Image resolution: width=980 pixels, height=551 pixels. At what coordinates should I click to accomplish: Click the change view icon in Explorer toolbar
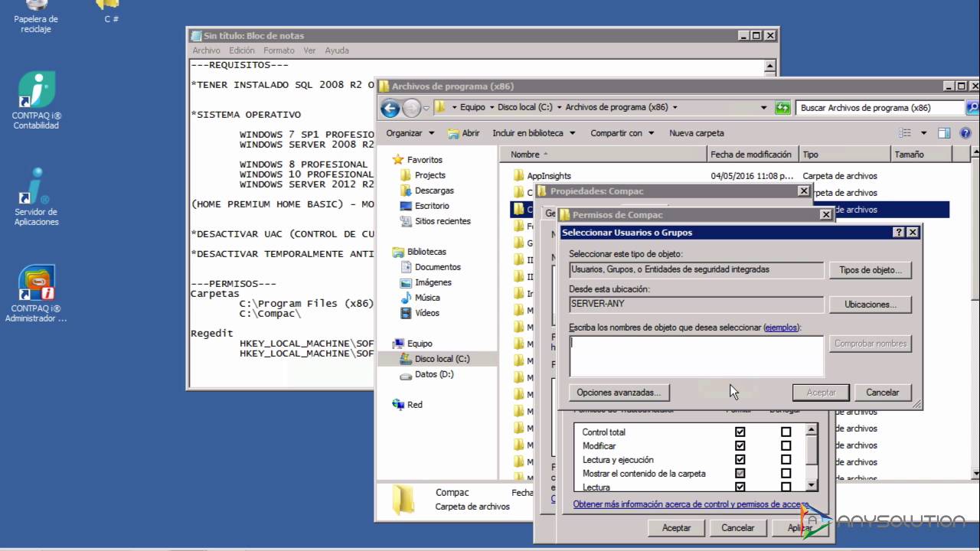pos(905,133)
